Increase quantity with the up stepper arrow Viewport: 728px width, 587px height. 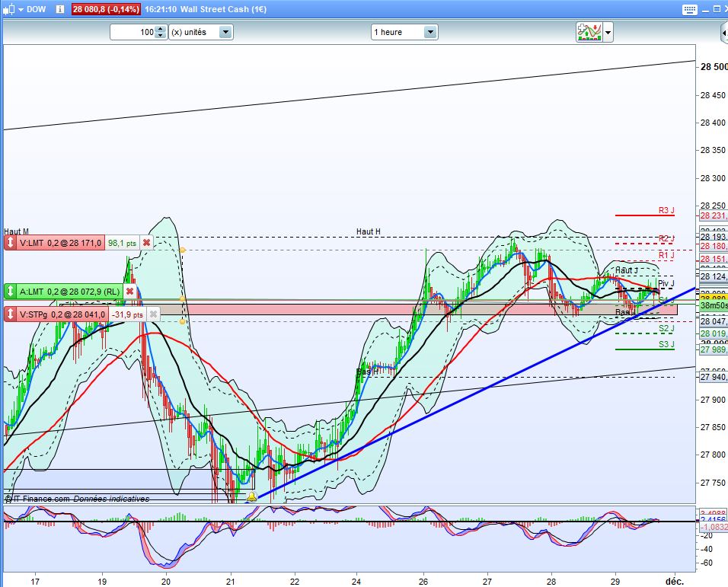coord(161,29)
